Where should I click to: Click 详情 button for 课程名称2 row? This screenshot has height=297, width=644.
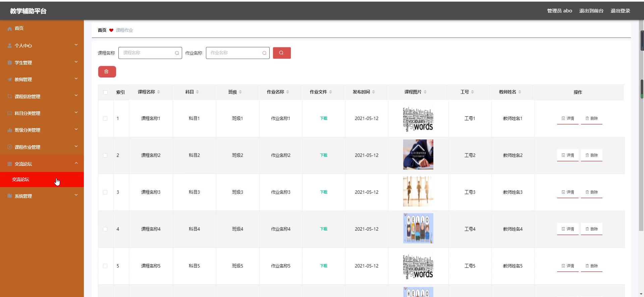point(568,155)
